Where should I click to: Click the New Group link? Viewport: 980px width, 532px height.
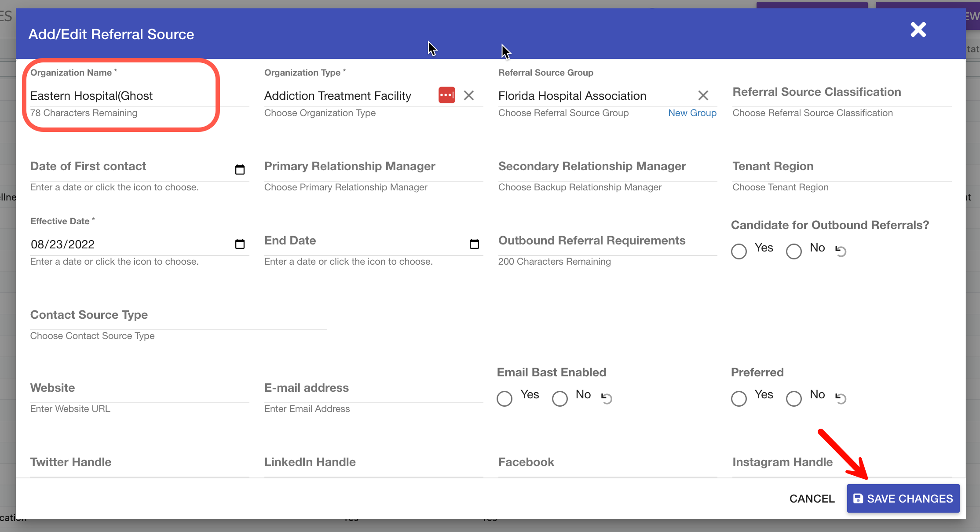(692, 113)
